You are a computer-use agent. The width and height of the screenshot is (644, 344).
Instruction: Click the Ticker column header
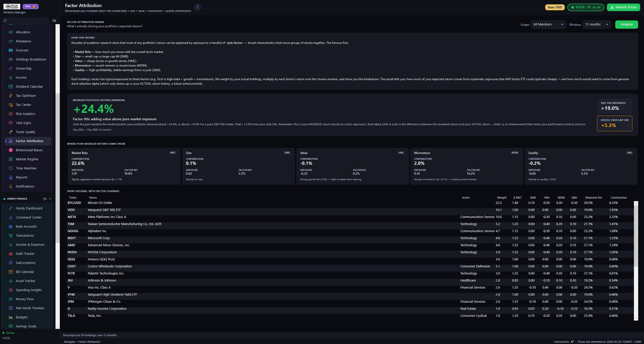(x=73, y=198)
